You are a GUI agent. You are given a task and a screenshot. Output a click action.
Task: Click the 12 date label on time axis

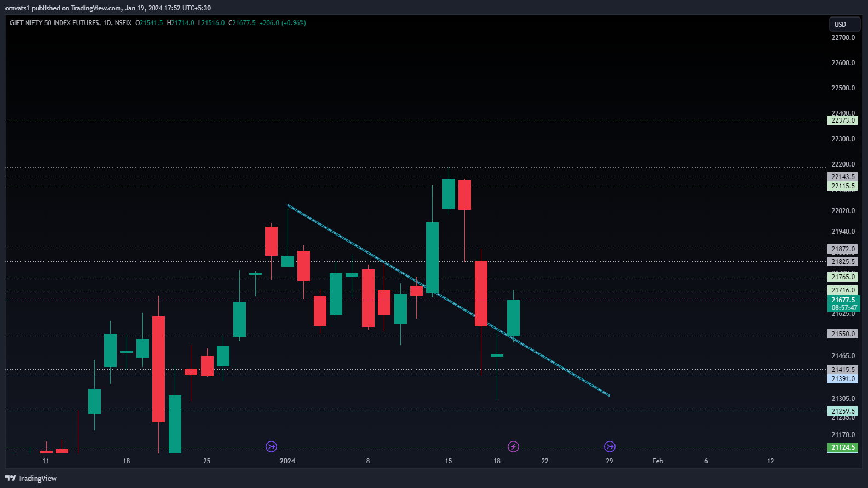(771, 461)
